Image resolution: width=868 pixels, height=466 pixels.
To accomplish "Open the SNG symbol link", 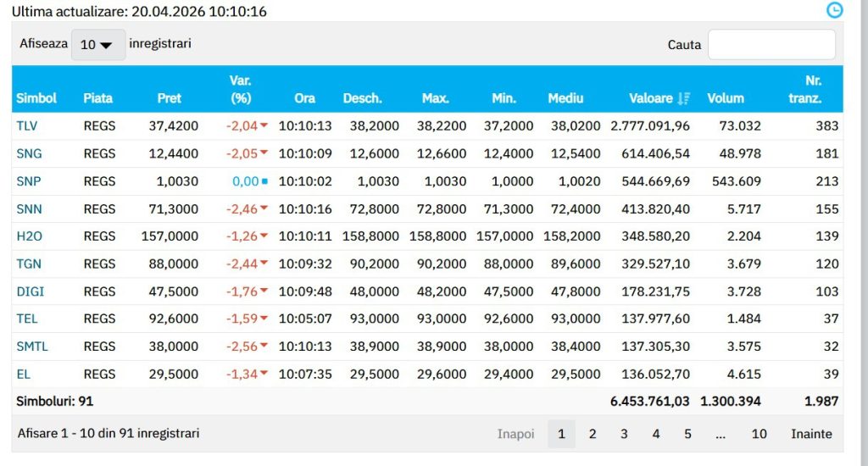I will point(28,153).
